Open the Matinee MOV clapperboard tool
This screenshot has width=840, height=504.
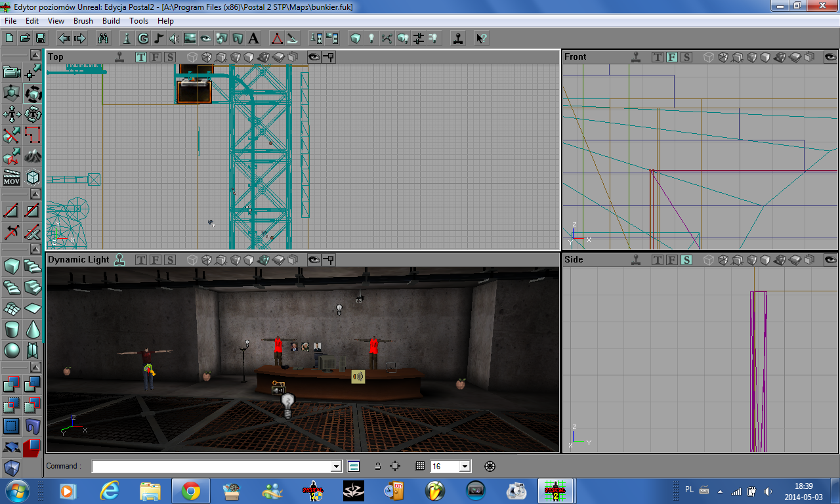click(12, 177)
